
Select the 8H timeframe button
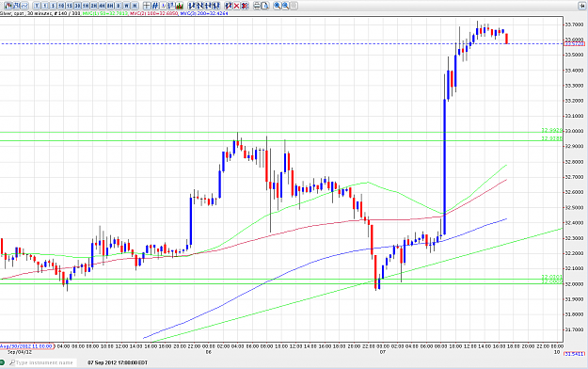point(110,6)
